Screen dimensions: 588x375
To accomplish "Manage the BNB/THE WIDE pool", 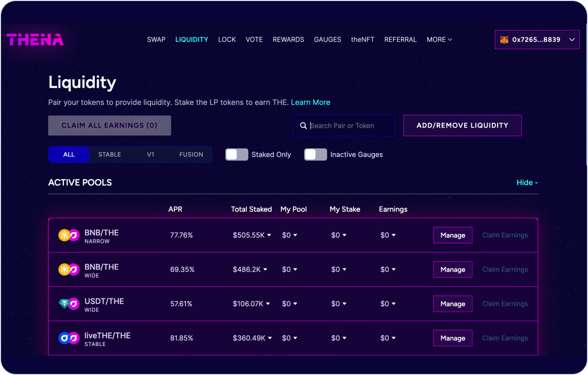I will pos(453,269).
